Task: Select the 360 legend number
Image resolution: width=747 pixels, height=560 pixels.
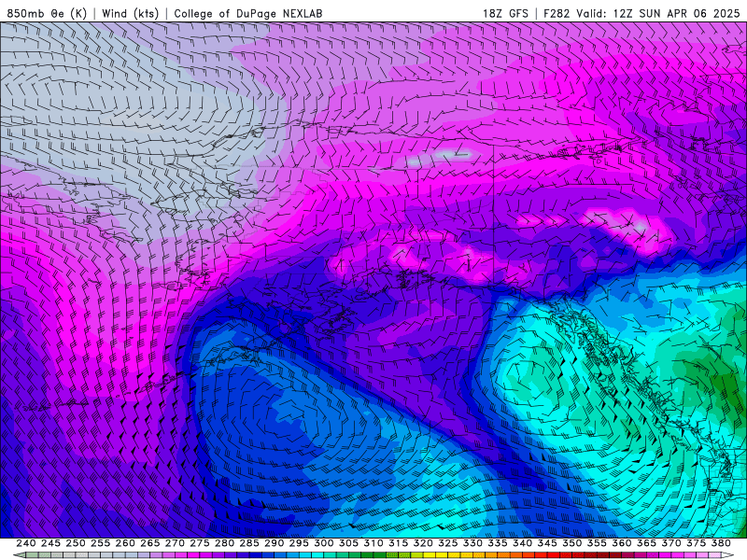Action: (622, 543)
